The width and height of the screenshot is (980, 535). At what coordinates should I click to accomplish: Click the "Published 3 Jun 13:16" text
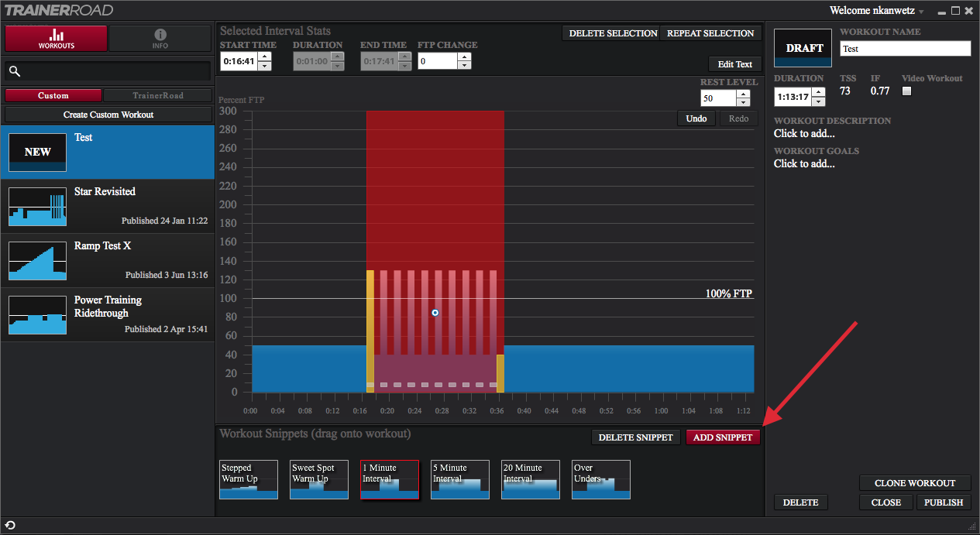[167, 275]
